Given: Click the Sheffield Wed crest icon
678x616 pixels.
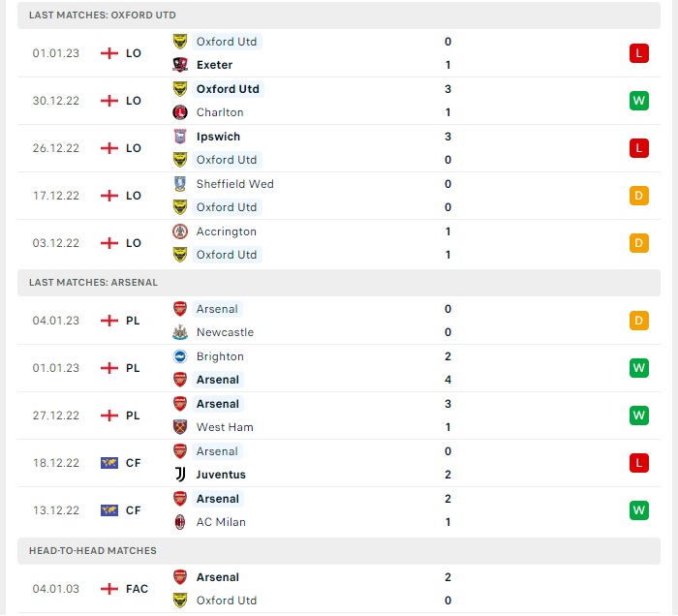Looking at the screenshot, I should click(179, 184).
